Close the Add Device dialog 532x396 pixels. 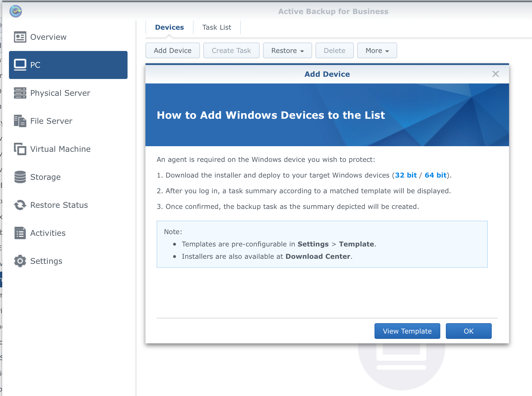tap(495, 74)
